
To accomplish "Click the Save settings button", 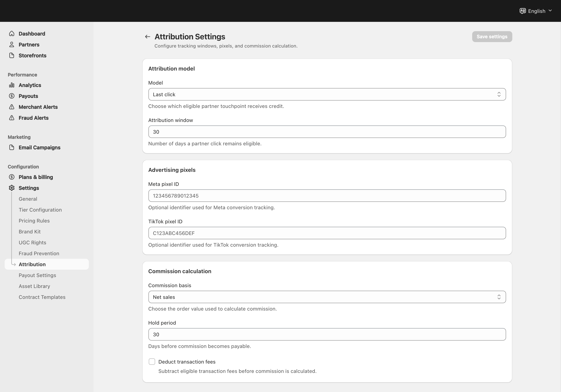I will 492,37.
